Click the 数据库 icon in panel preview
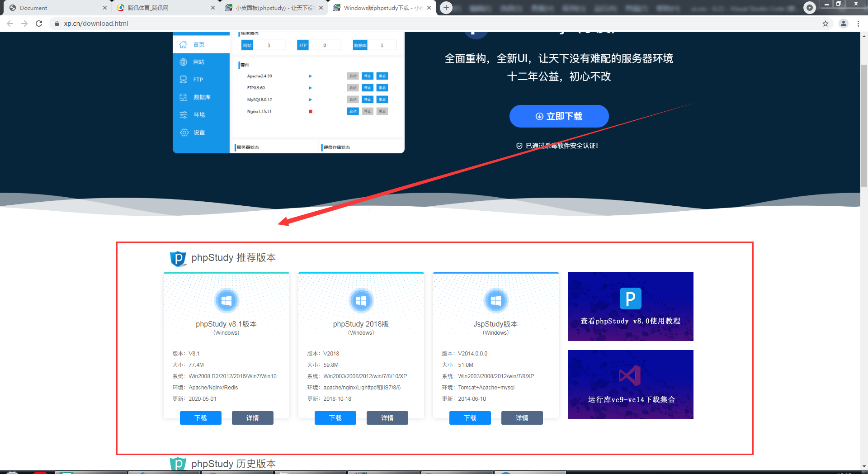868x474 pixels. 183,97
